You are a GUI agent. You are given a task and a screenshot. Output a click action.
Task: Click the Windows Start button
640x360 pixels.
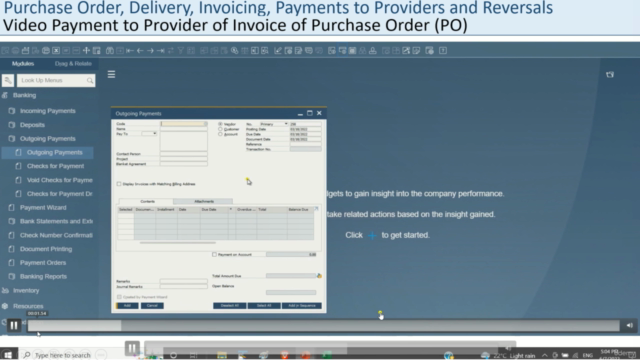[8, 355]
